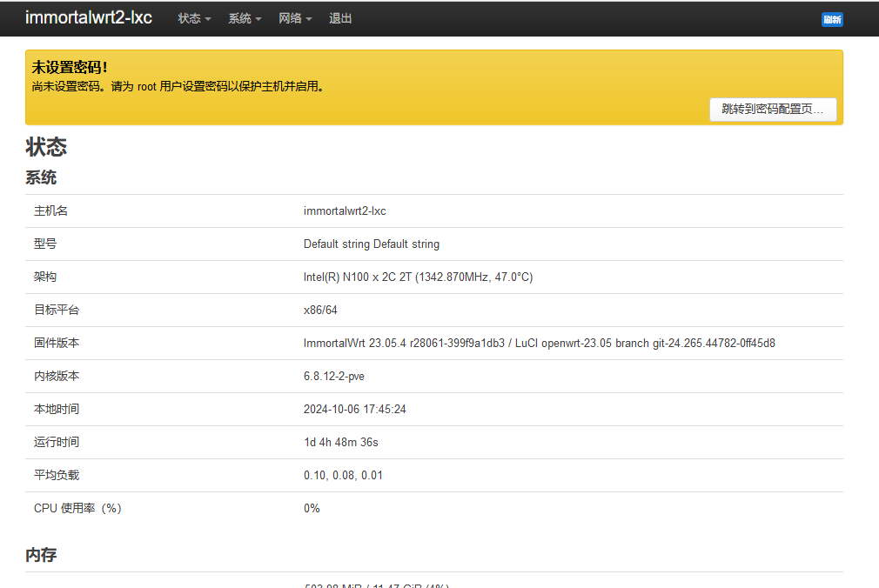Viewport: 879px width, 588px height.
Task: Click the blue 刷新 refresh badge
Action: (x=832, y=20)
